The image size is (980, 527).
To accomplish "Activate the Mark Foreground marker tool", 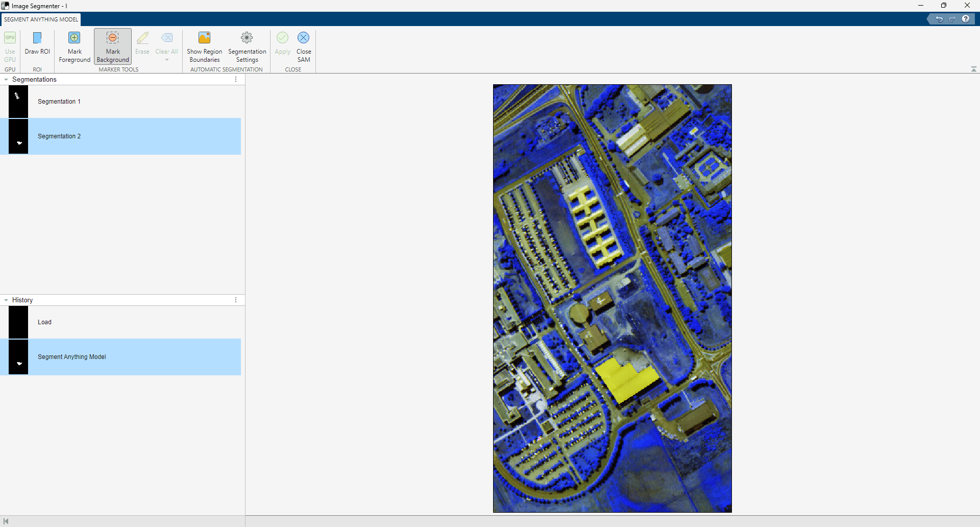I will click(x=74, y=45).
